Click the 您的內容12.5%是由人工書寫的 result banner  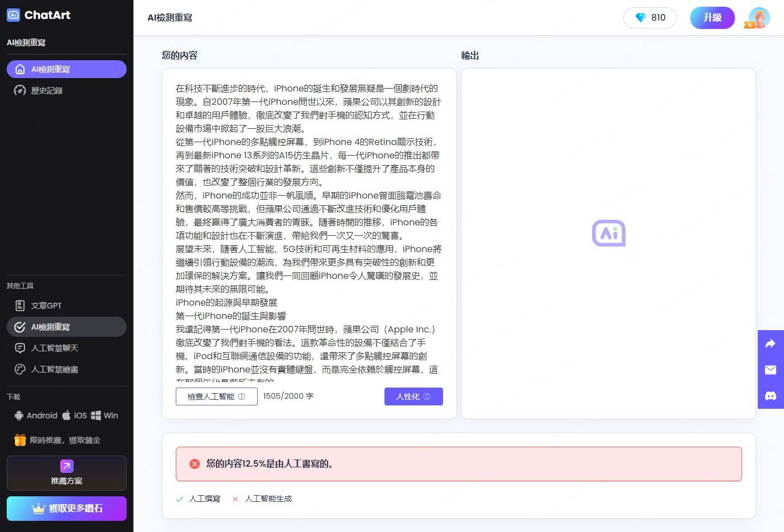[459, 464]
